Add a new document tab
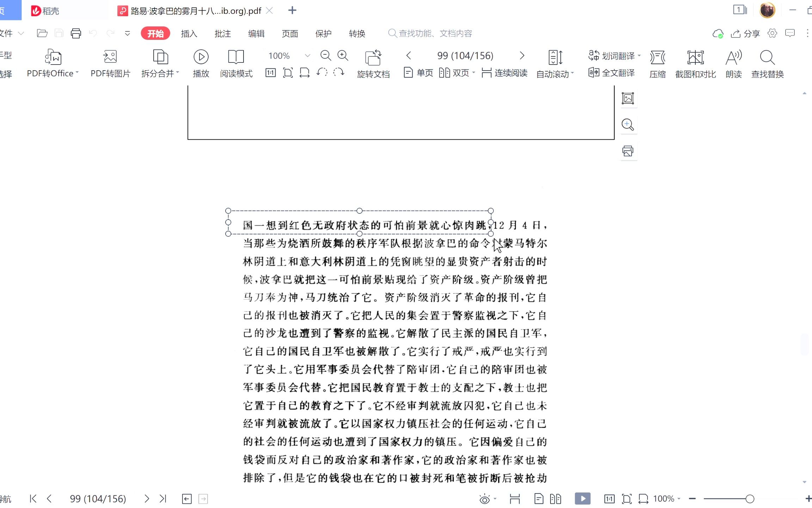812x508 pixels. [292, 11]
